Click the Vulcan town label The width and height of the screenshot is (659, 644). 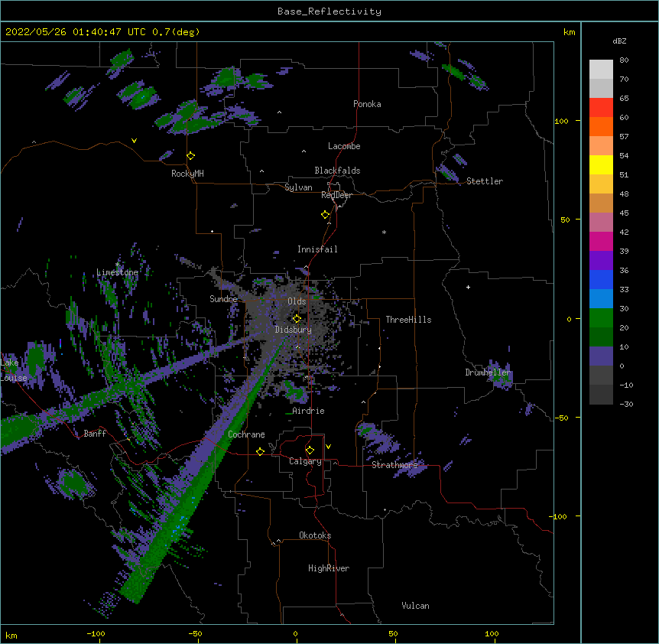pos(415,606)
